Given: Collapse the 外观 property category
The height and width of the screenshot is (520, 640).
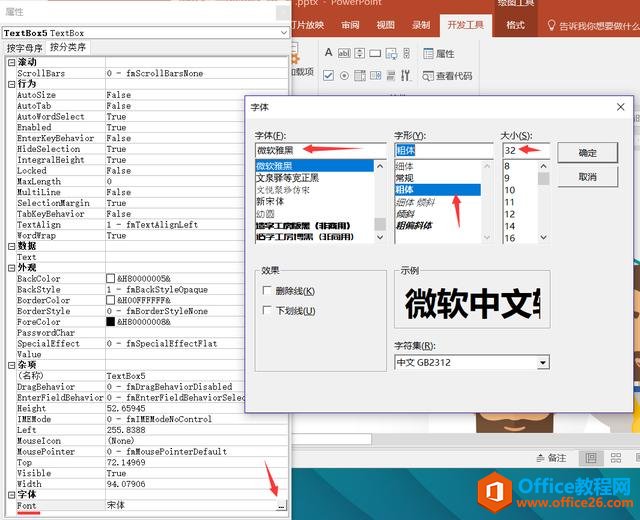Looking at the screenshot, I should (x=11, y=268).
